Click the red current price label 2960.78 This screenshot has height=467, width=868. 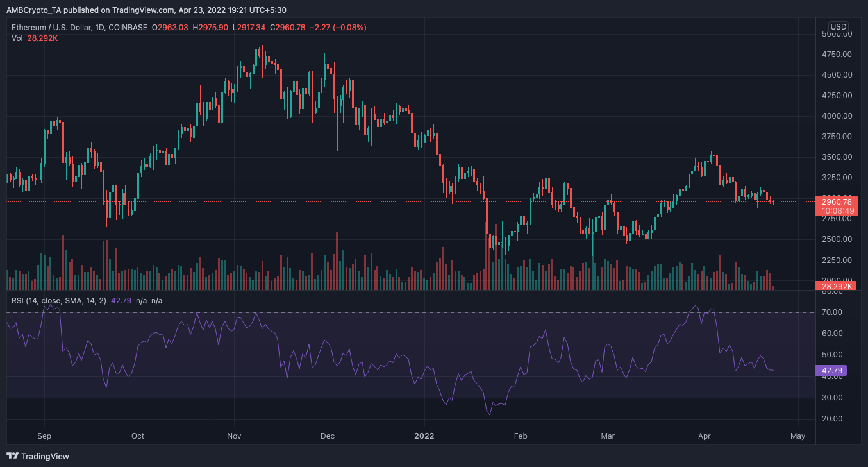click(835, 201)
